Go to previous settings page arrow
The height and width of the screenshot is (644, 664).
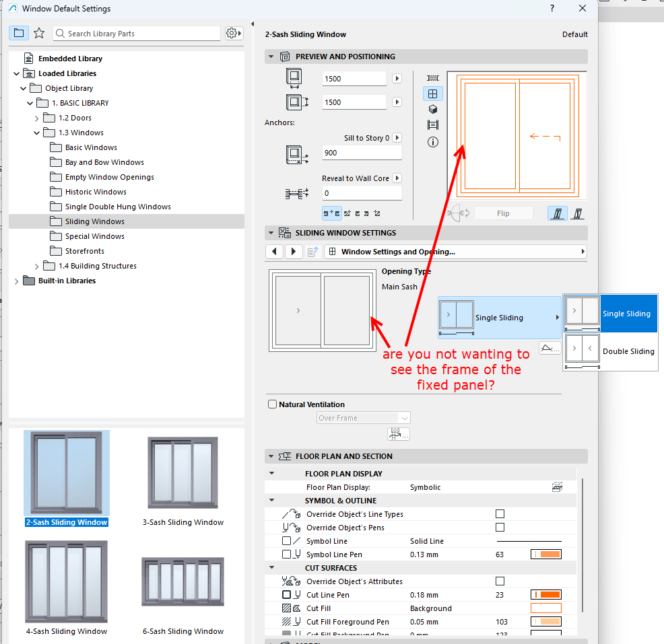(x=274, y=252)
